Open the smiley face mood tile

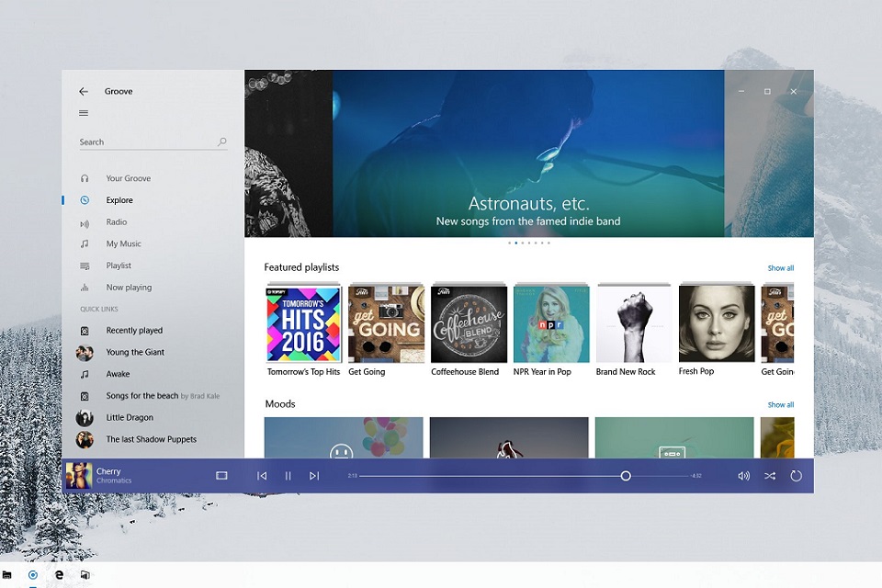tap(344, 437)
